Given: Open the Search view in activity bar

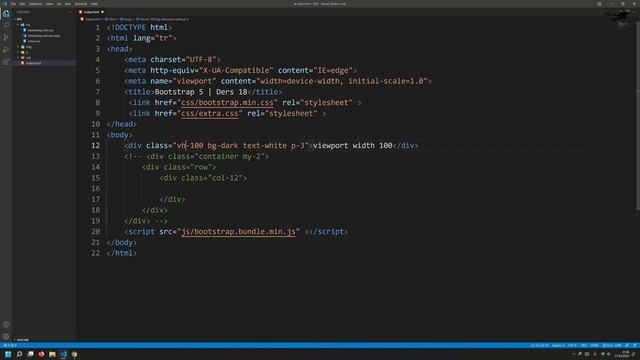Looking at the screenshot, I should pyautogui.click(x=6, y=25).
